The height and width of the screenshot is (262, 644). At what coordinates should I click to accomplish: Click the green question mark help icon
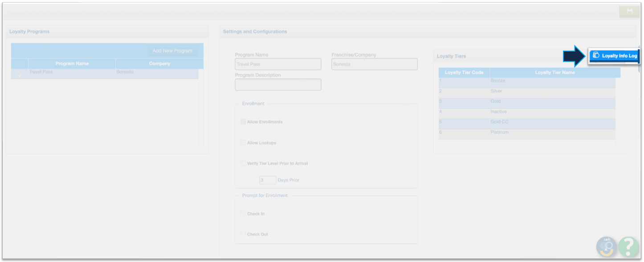(629, 246)
